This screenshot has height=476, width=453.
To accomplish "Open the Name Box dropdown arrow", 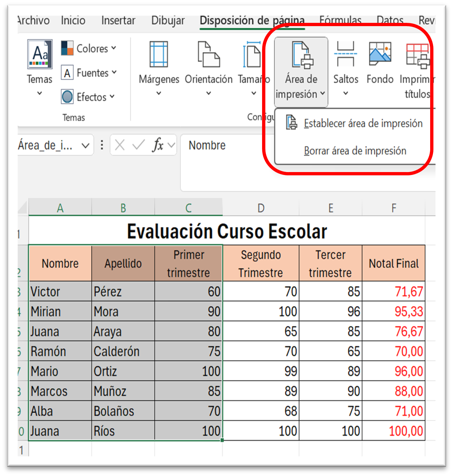I will (86, 146).
